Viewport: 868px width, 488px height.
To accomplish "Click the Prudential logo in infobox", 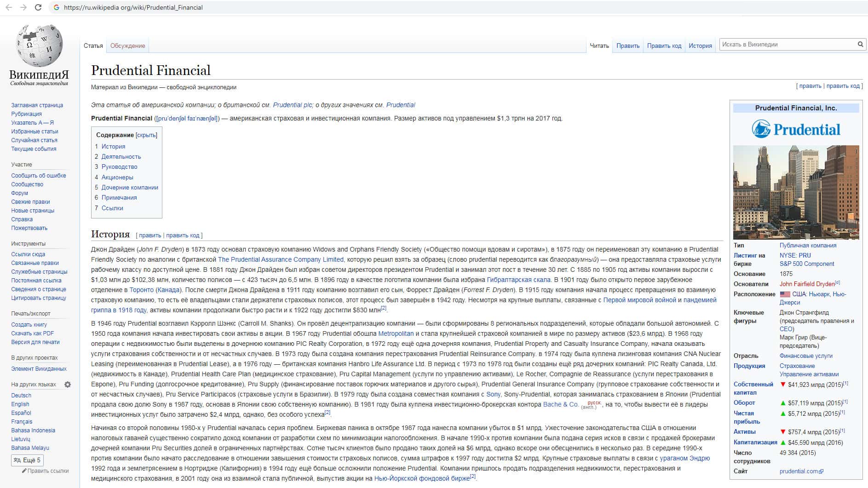I will (796, 129).
